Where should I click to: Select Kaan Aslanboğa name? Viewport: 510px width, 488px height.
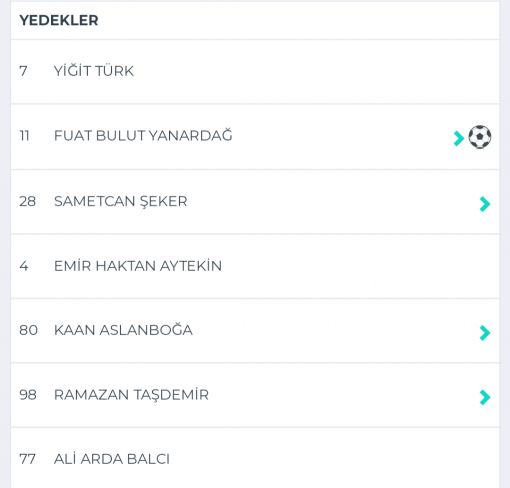(123, 330)
